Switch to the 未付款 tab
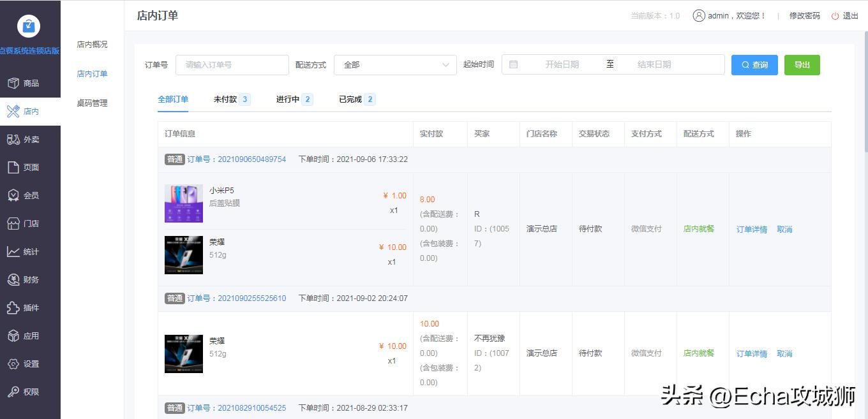Screen dimensions: 868x419 point(227,99)
